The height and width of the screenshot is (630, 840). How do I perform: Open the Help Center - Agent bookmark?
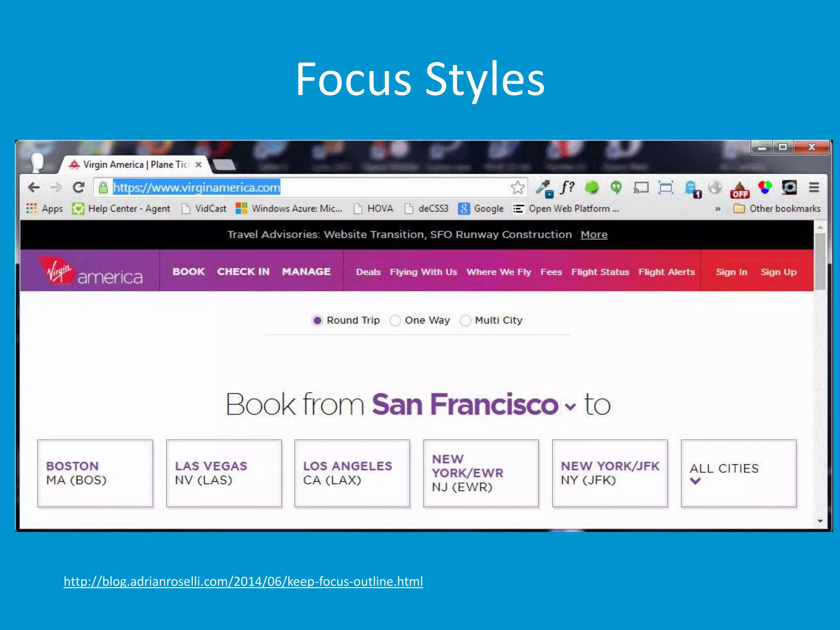pyautogui.click(x=121, y=209)
